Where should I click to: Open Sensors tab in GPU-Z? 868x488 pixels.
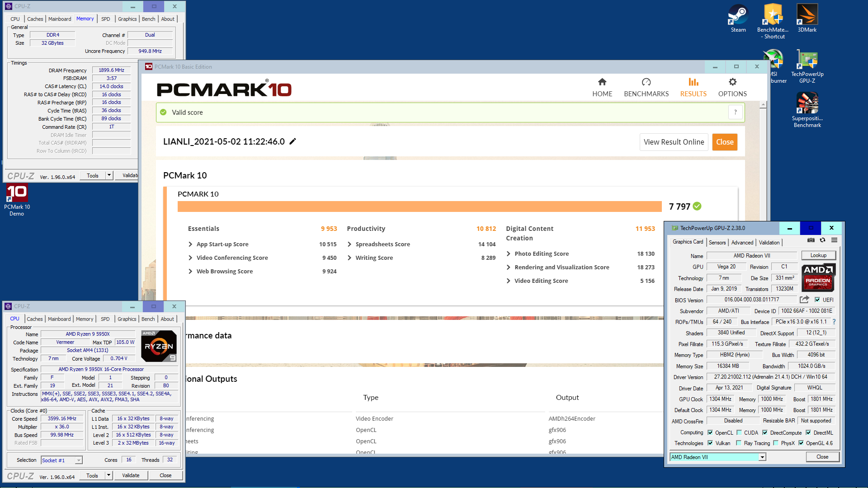click(x=717, y=243)
